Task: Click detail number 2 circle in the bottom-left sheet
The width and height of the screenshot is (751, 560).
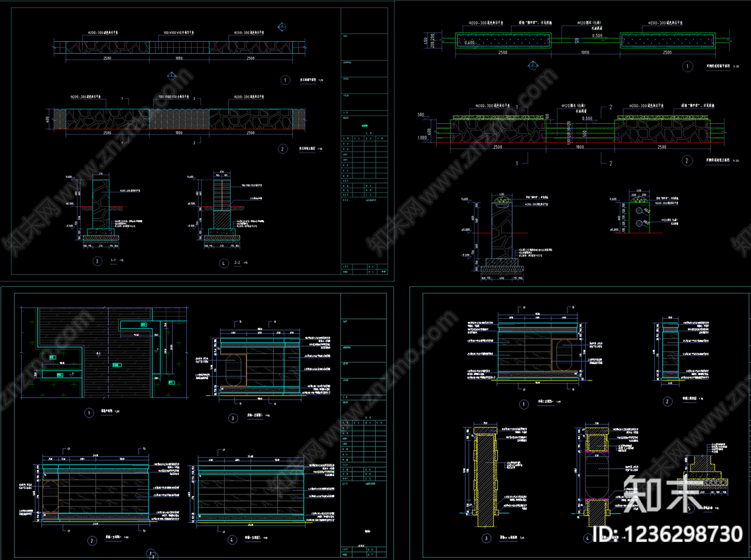Action: coord(92,541)
